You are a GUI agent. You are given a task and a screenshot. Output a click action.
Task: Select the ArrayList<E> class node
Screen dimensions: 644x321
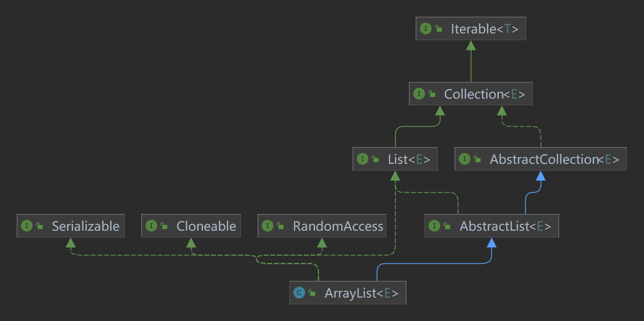pos(360,293)
